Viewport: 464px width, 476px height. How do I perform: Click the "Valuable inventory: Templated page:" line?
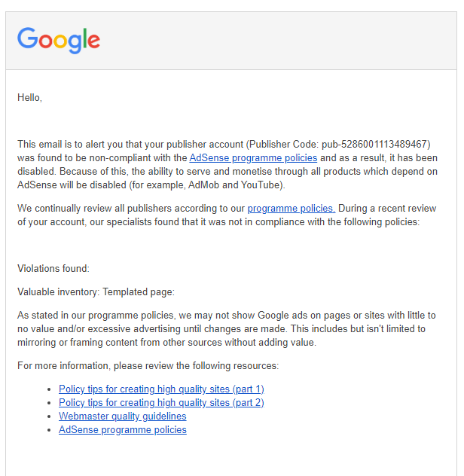[96, 291]
